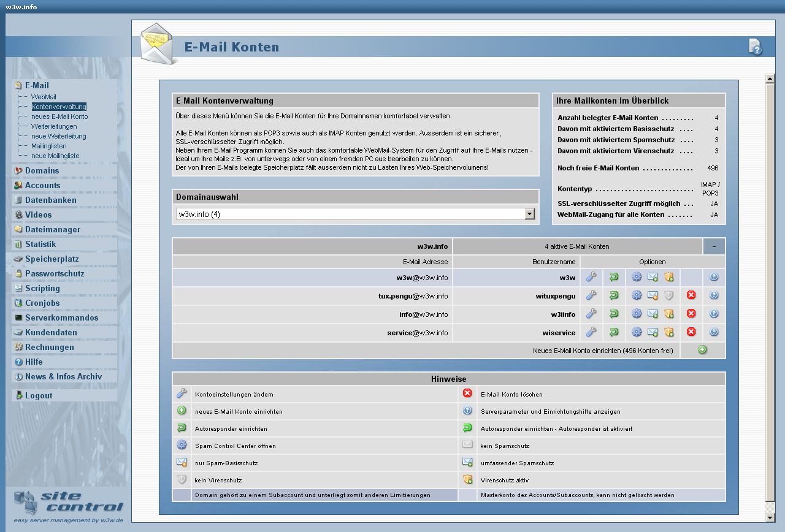
Task: Open WebMail link in sidebar
Action: click(44, 97)
